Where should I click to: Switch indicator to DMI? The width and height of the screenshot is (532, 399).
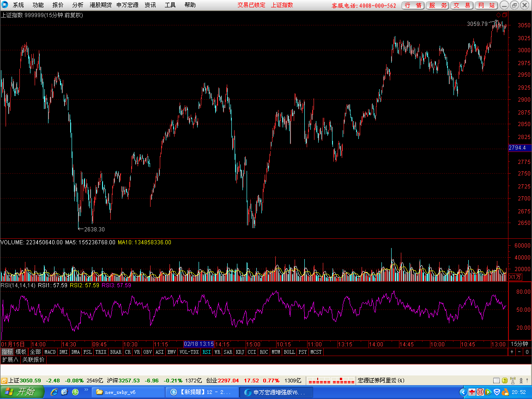(x=63, y=352)
